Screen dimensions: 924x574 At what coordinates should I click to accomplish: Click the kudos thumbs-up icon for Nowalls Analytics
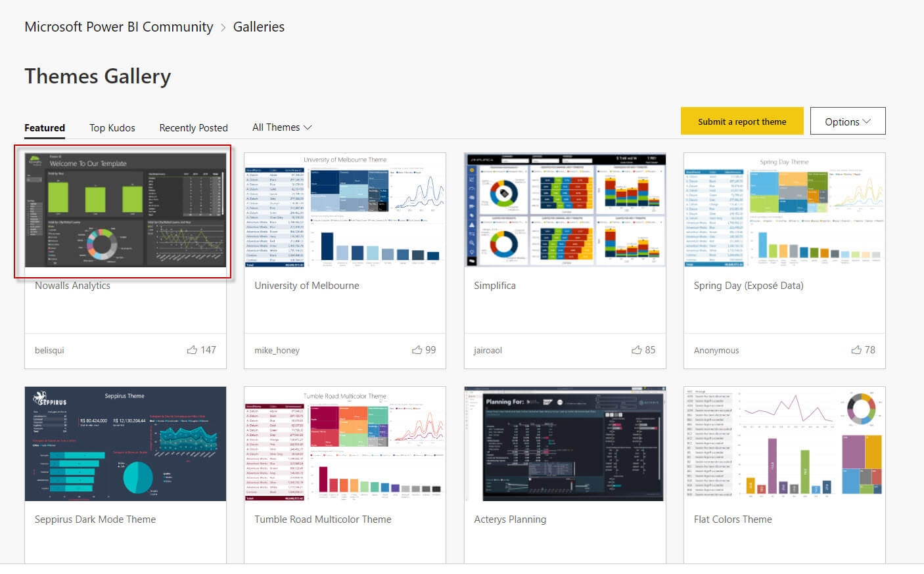coord(192,350)
